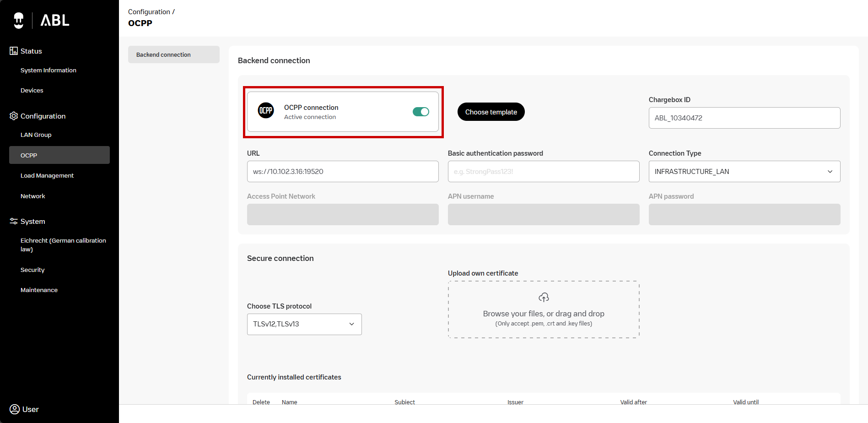Screen dimensions: 868x423
Task: Click the Configuration breadcrumb link
Action: pos(149,12)
